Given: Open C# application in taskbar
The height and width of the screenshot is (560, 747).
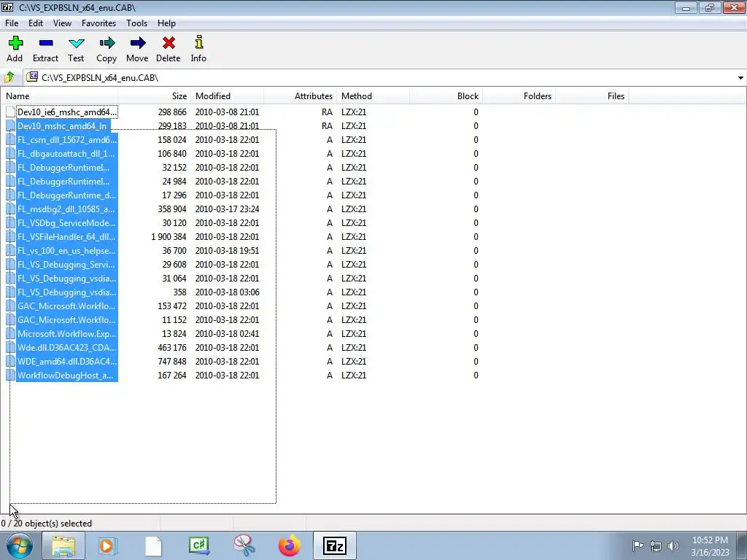Looking at the screenshot, I should coord(198,545).
